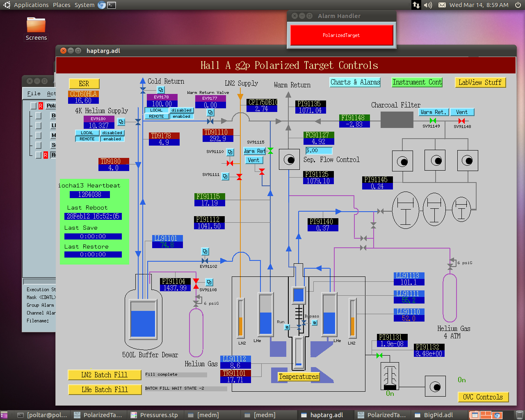Select enabled for EV9178
Viewport: 525px width, 420px height.
pos(182,116)
